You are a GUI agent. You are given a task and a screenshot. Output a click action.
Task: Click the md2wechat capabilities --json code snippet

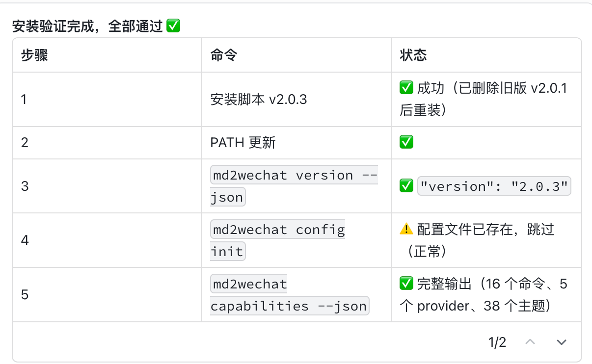coord(289,295)
